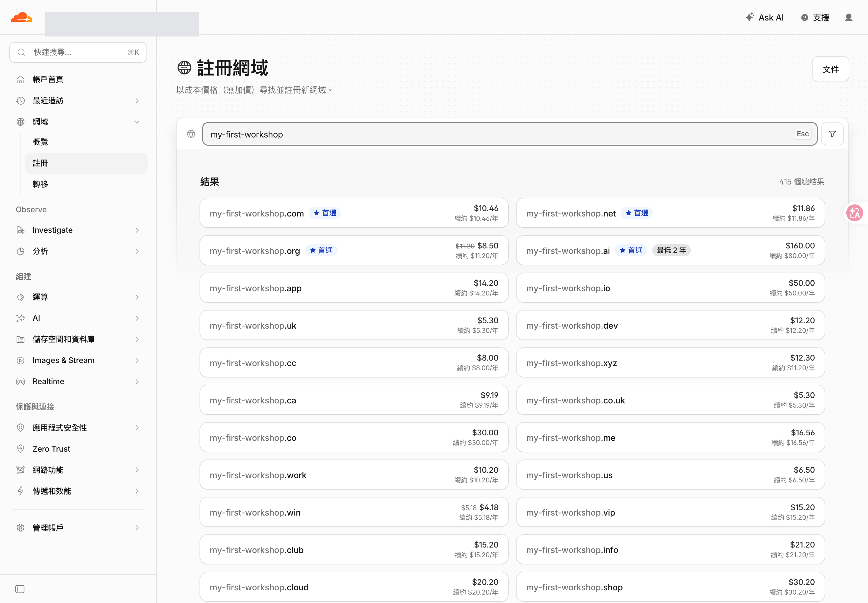Expand the 應用程式安全性 chevron

(x=137, y=427)
